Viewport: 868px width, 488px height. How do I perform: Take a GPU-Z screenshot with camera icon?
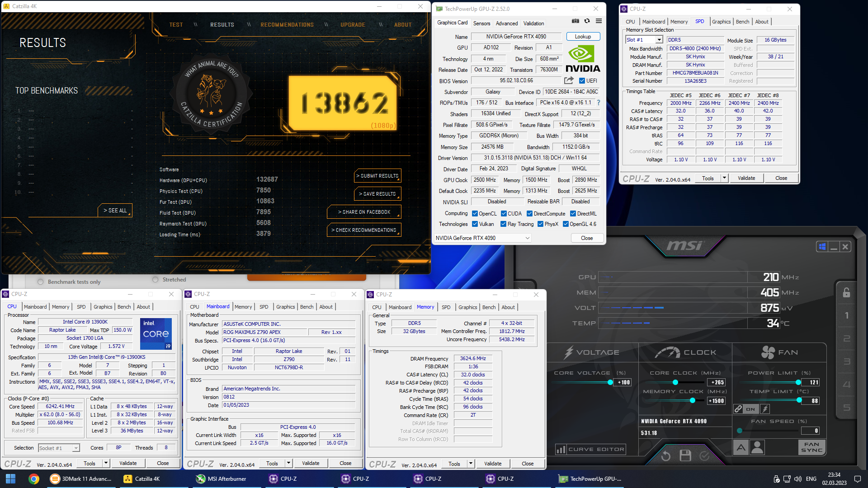pos(575,21)
